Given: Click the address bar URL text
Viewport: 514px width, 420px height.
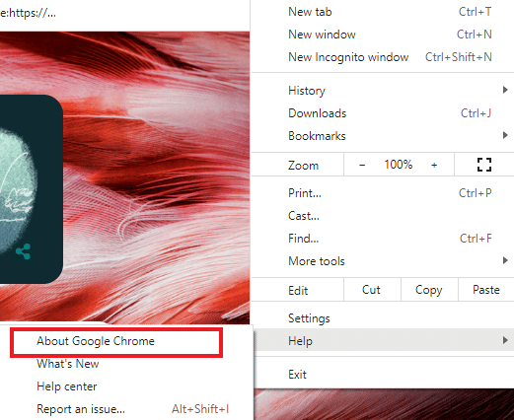Looking at the screenshot, I should (x=28, y=13).
